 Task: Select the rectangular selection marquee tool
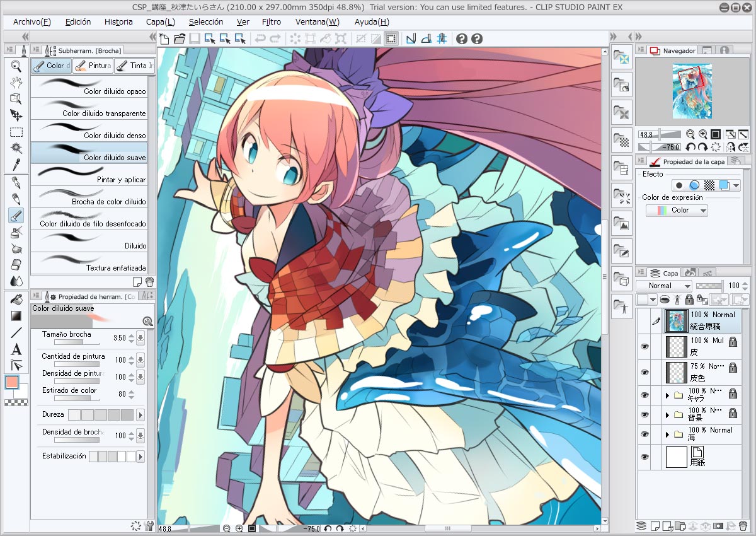(x=16, y=132)
